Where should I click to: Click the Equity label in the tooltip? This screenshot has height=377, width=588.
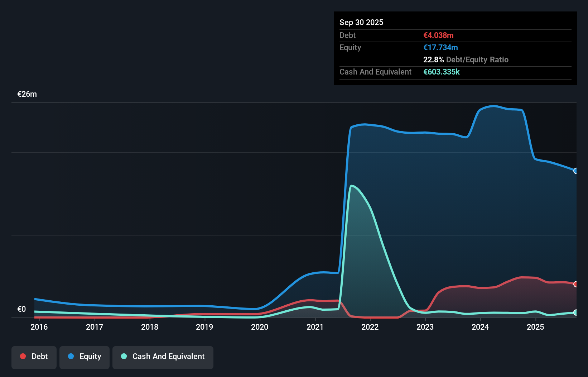(350, 48)
